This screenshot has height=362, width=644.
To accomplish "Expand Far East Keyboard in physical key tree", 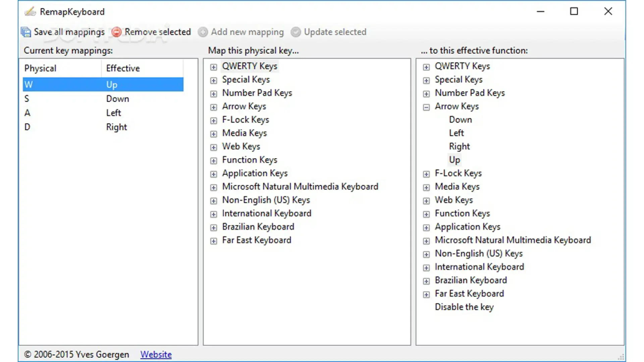I will pyautogui.click(x=213, y=241).
